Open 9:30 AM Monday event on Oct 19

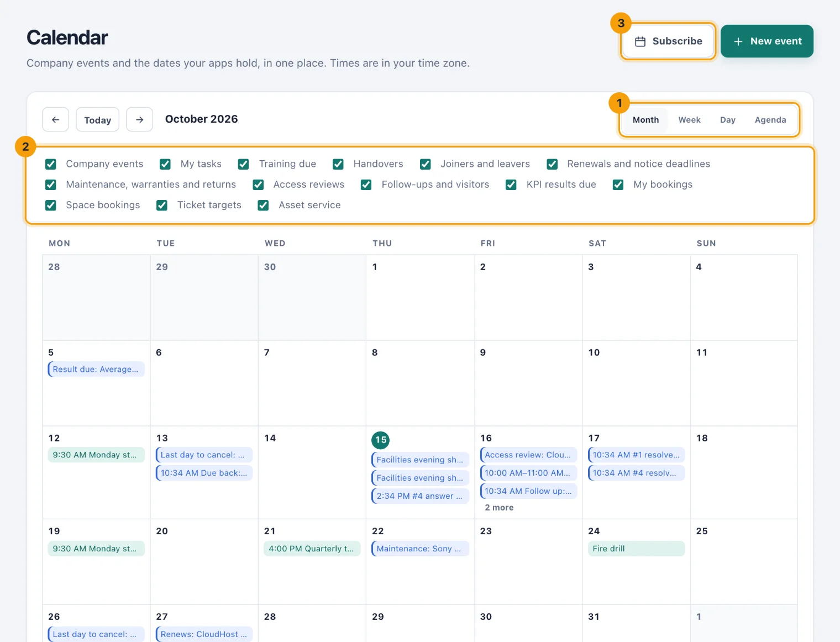[x=96, y=549]
